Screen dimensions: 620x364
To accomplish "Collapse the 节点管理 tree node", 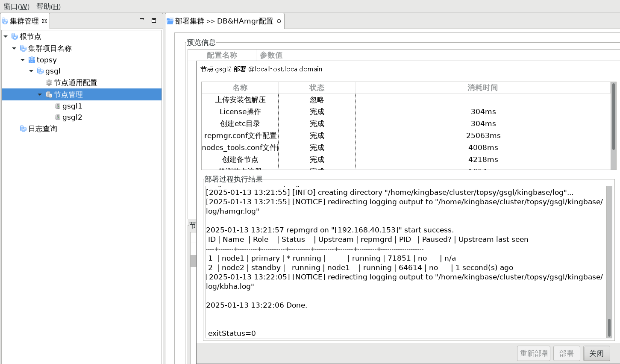I will click(40, 94).
